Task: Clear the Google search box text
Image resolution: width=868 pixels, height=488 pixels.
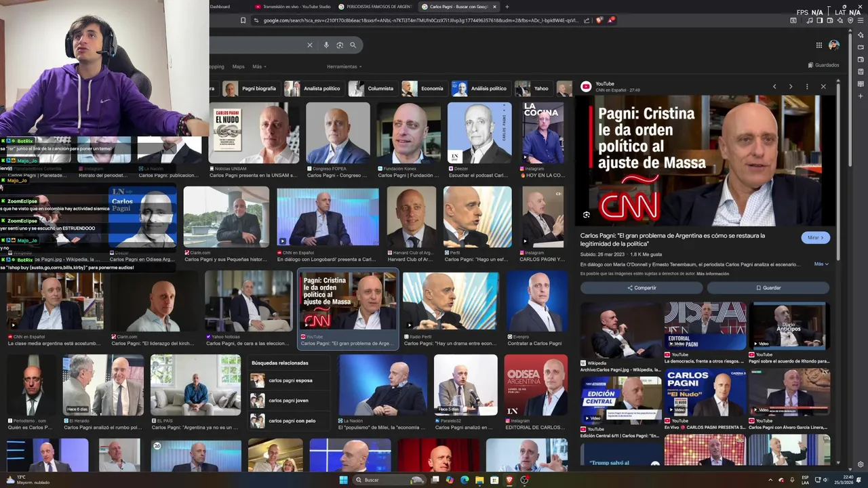Action: click(x=310, y=45)
